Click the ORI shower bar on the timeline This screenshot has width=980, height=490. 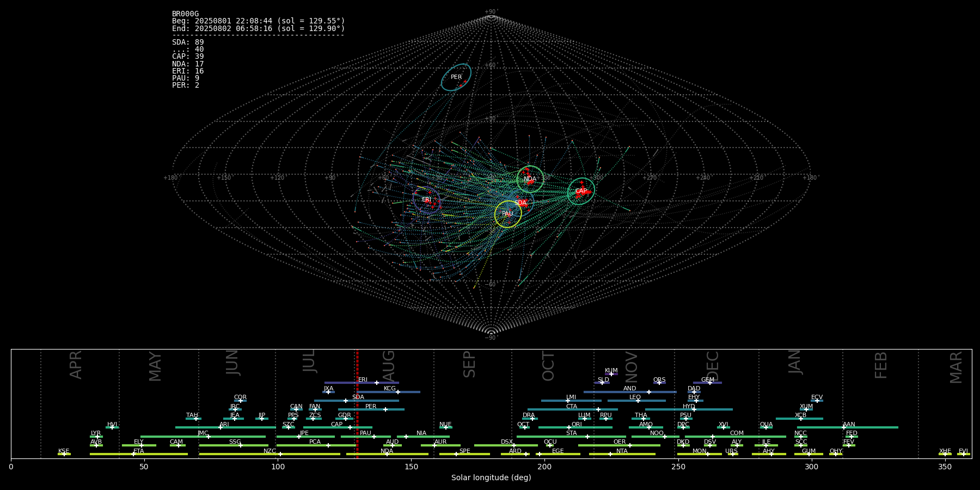(x=575, y=427)
